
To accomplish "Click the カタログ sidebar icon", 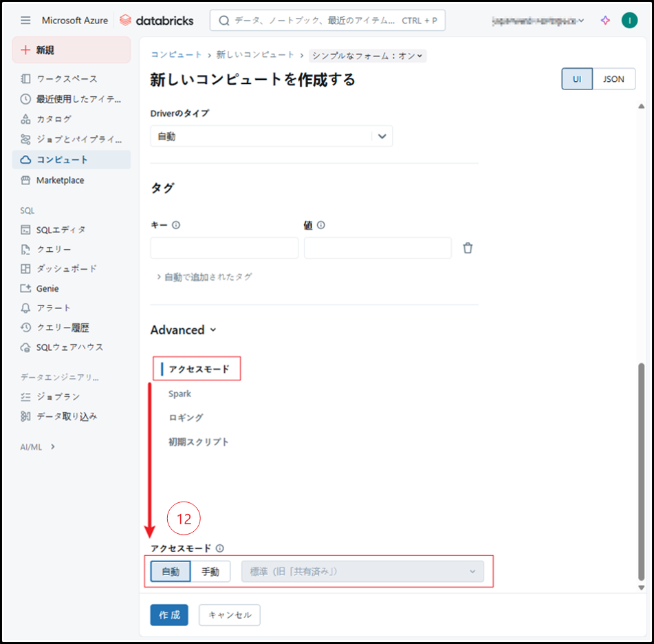I will pyautogui.click(x=25, y=119).
